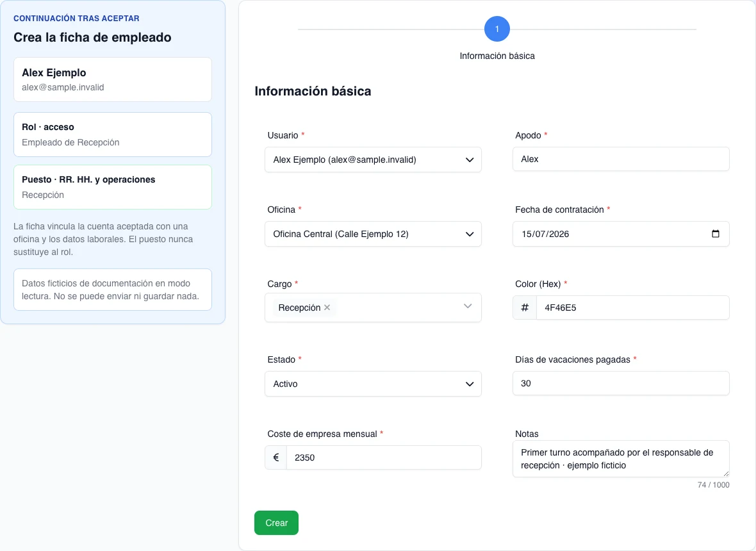The image size is (756, 551).
Task: Click the Usuario field label
Action: (283, 135)
